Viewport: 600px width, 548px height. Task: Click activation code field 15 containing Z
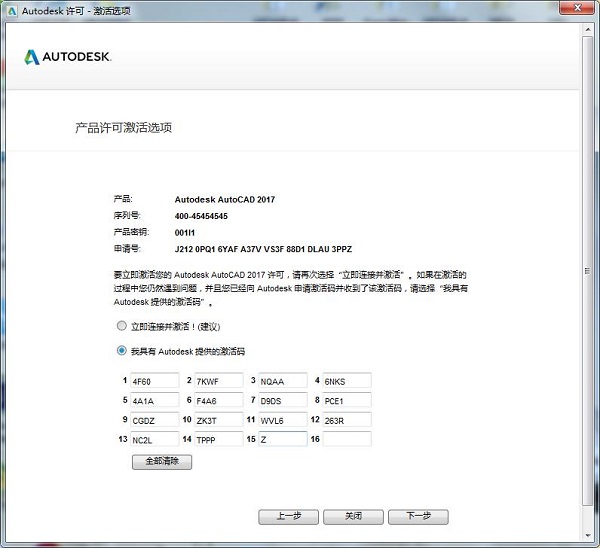(x=283, y=439)
